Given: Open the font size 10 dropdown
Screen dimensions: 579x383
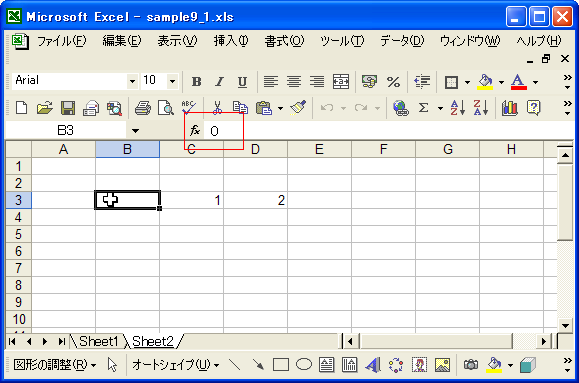Looking at the screenshot, I should [x=172, y=81].
